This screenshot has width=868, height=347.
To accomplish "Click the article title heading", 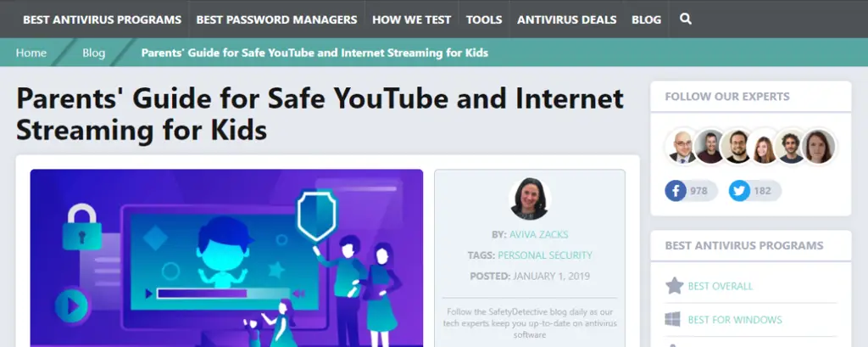I will (x=320, y=115).
